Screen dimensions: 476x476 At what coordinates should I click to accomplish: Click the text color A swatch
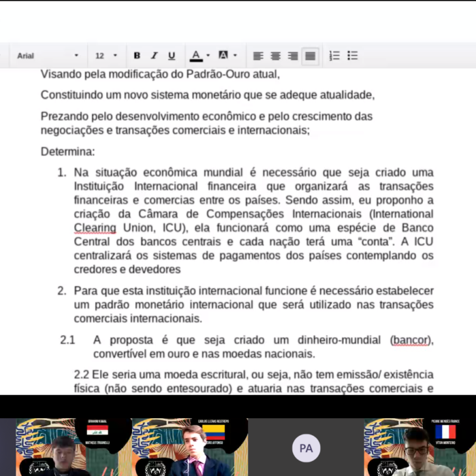coord(197,56)
